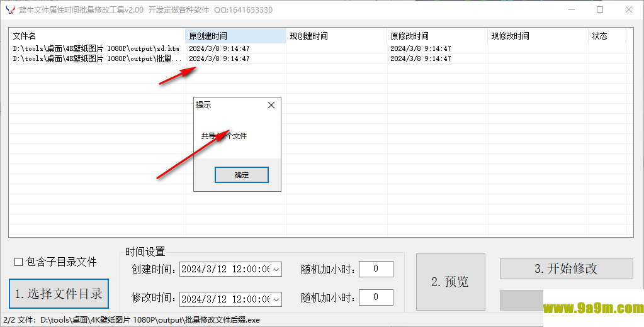
Task: Click the 2. 预览 button
Action: (x=450, y=282)
